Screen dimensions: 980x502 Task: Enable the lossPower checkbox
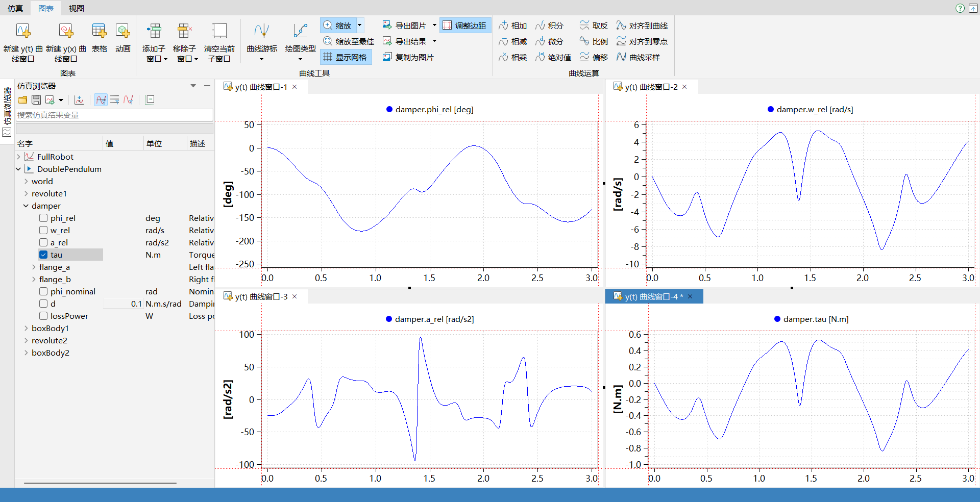(43, 316)
